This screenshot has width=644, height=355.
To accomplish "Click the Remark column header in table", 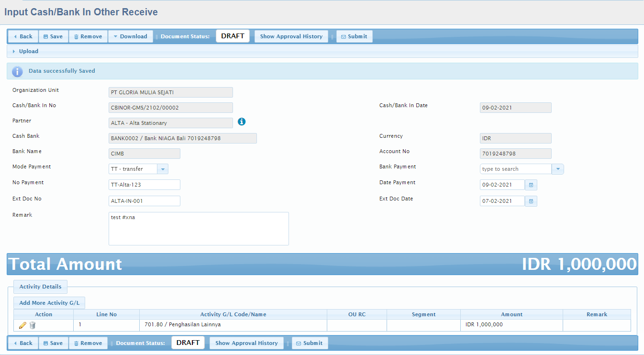I will [597, 314].
